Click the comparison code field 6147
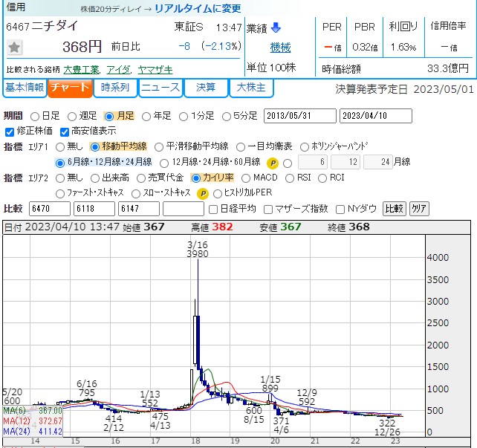The width and height of the screenshot is (477, 448). (139, 209)
